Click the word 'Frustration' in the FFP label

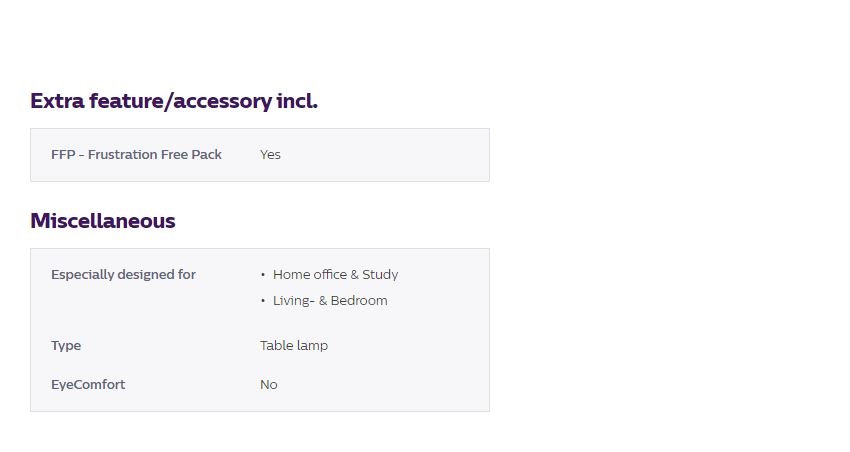coord(122,155)
